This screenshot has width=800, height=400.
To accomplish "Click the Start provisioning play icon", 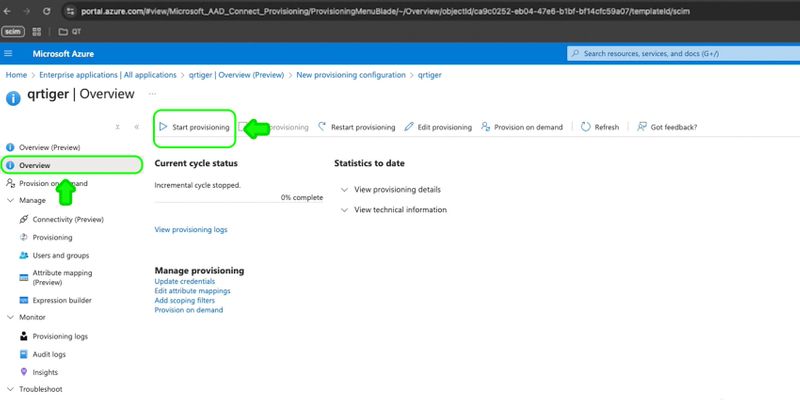I will 163,127.
